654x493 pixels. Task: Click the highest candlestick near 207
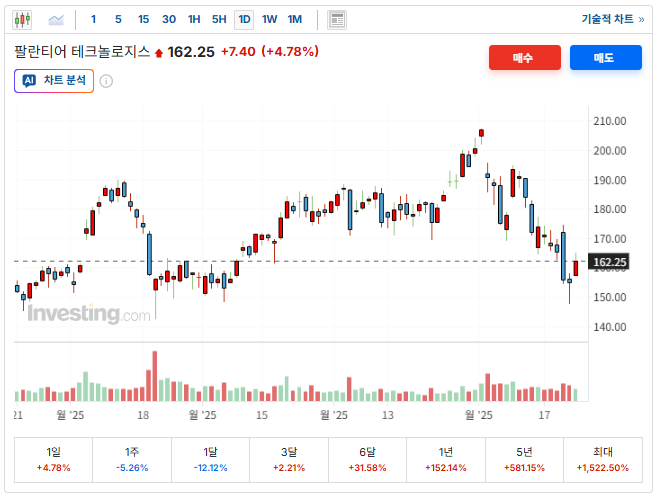click(x=481, y=133)
